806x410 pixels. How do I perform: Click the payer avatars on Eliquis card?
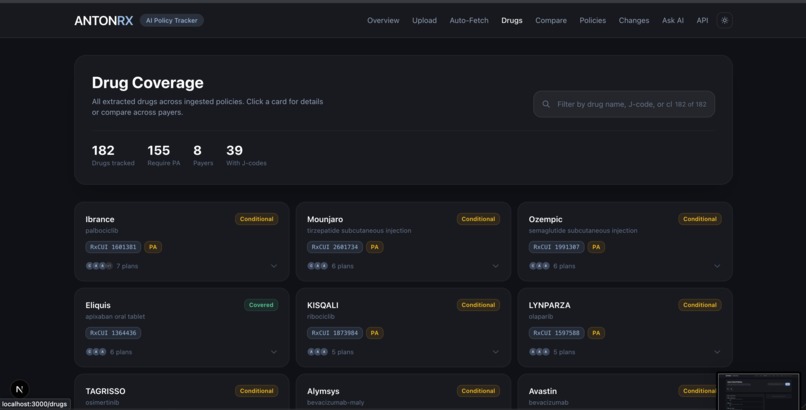(96, 352)
